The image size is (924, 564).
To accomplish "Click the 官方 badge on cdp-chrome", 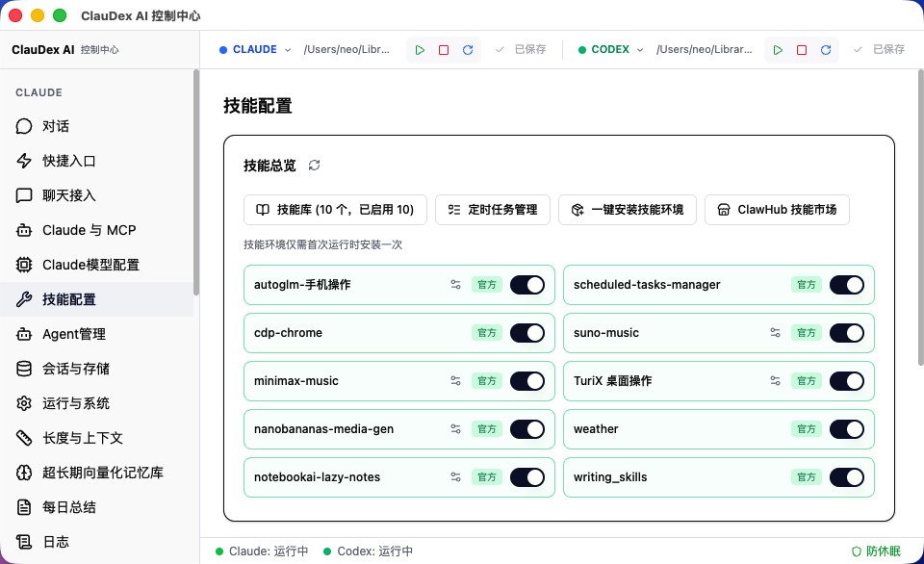I will click(487, 333).
